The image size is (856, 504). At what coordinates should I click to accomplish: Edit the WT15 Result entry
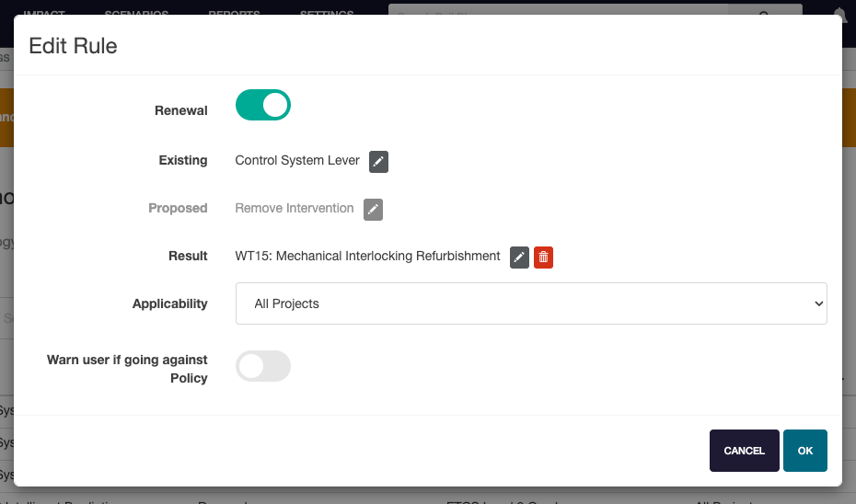tap(519, 257)
